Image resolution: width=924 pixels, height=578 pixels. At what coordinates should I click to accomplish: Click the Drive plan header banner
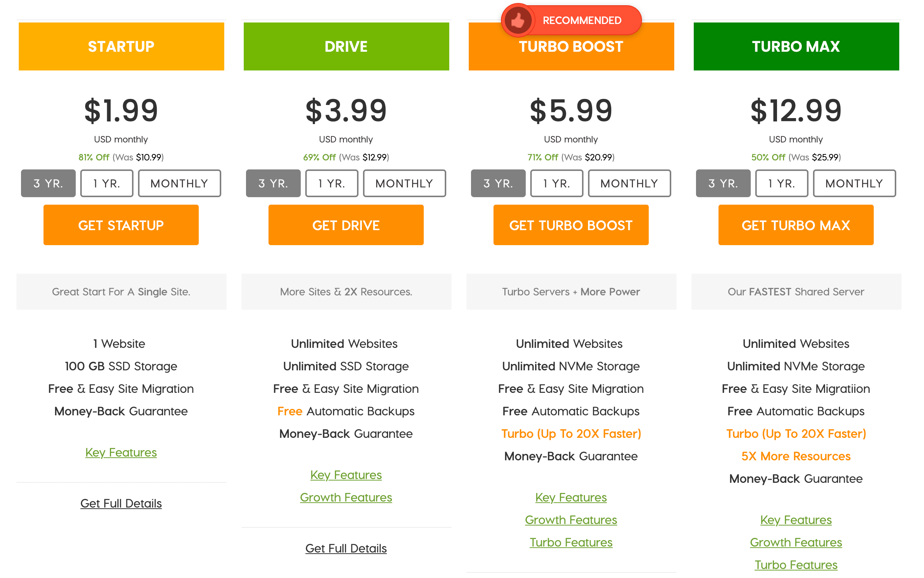click(346, 46)
